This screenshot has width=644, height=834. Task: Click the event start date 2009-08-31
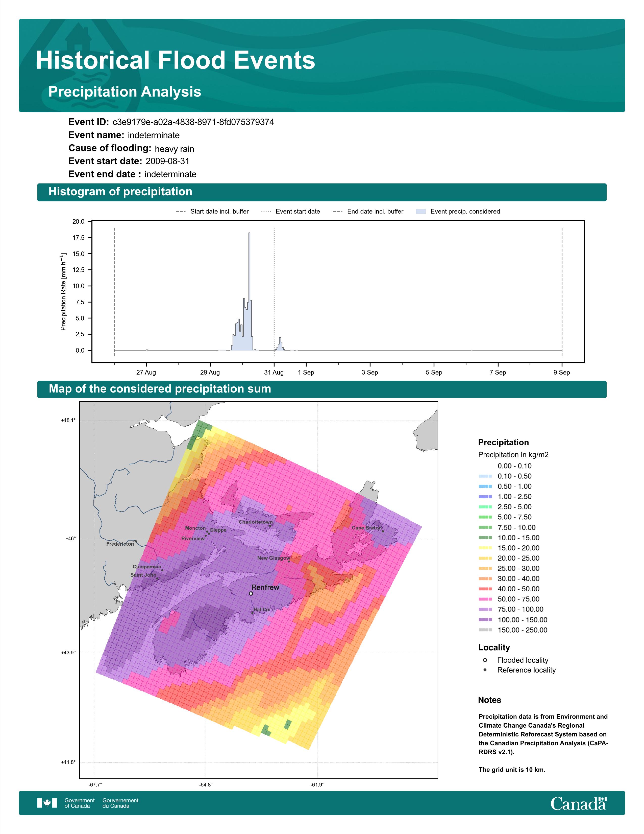click(x=167, y=161)
